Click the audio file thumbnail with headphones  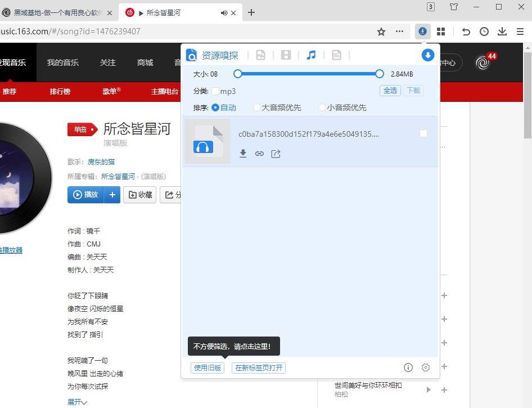coord(208,141)
